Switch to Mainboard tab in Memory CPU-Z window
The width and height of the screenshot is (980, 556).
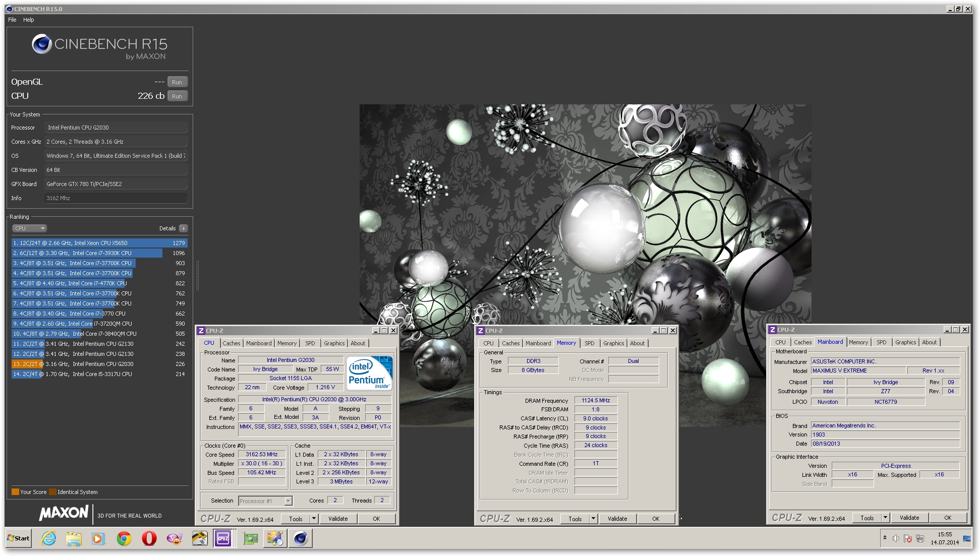click(x=538, y=343)
